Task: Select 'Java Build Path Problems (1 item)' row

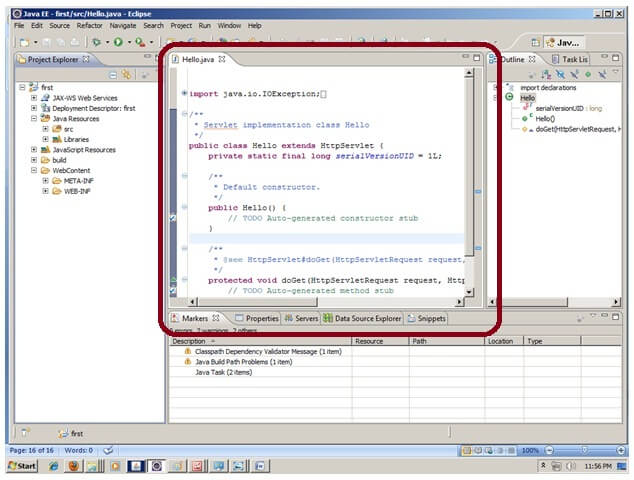Action: click(x=243, y=362)
